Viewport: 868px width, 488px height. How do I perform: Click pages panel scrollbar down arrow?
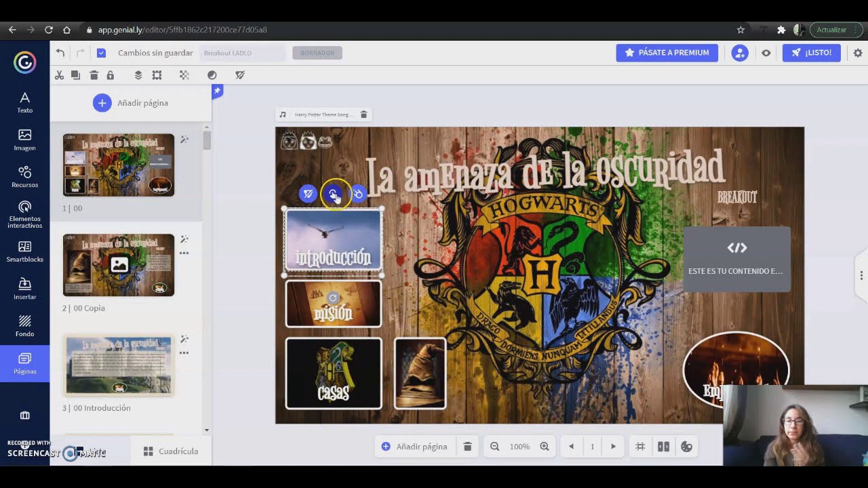click(207, 430)
